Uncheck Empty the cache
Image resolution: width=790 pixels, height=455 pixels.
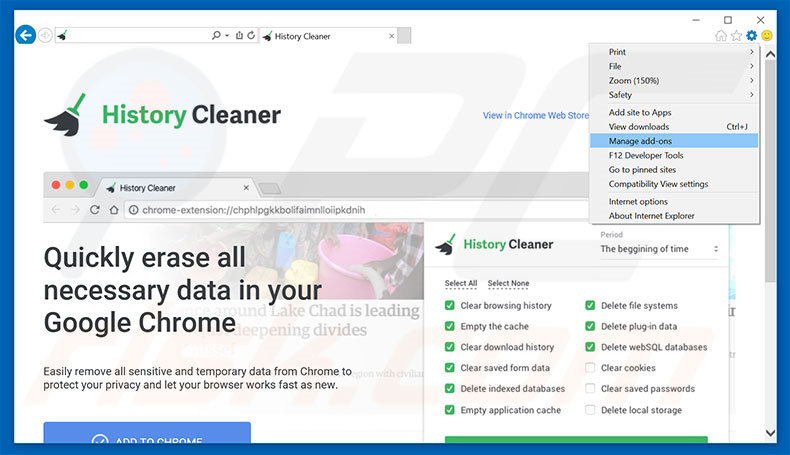[449, 326]
